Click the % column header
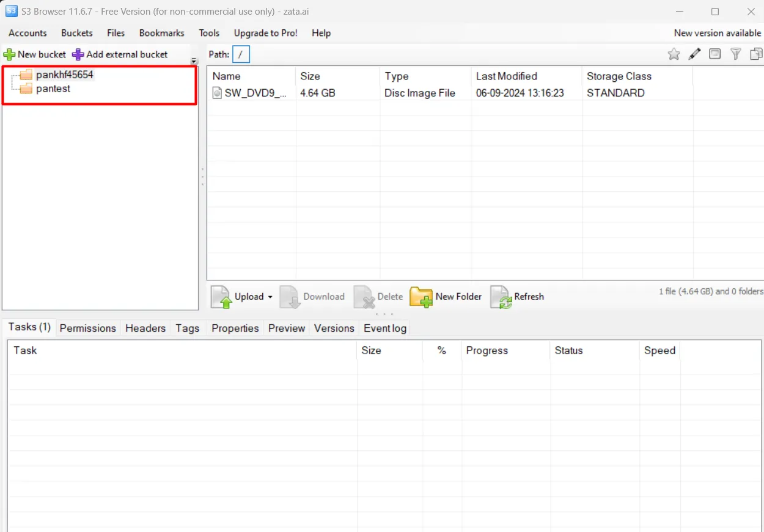The image size is (764, 532). tap(442, 351)
